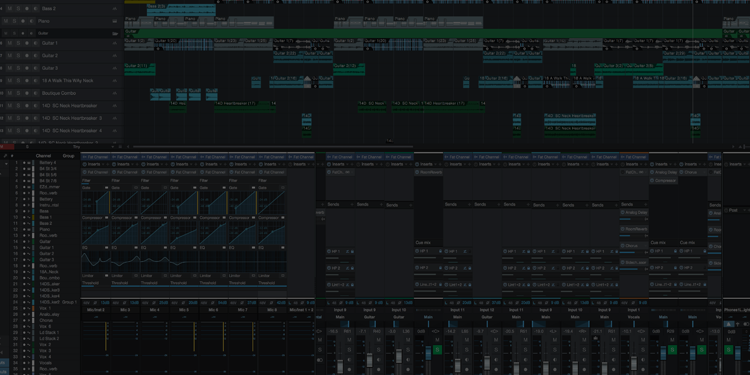
Task: Toggle the Gate on Mic/Inst 2 Fat Channel
Action: (106, 188)
